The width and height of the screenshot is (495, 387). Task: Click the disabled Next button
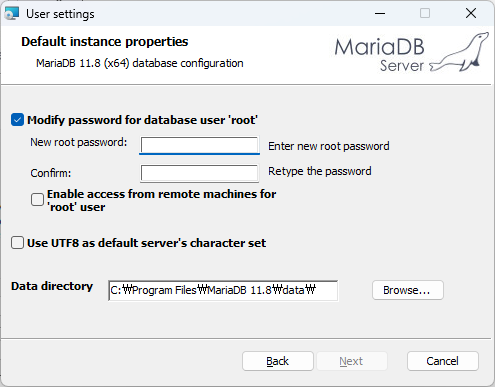click(351, 361)
